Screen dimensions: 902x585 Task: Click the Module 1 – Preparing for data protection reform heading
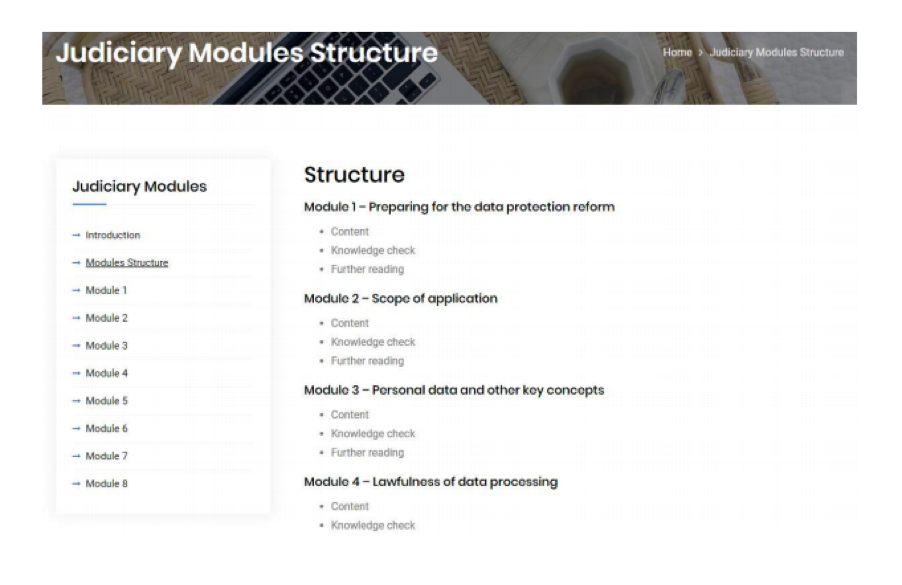[x=459, y=207]
